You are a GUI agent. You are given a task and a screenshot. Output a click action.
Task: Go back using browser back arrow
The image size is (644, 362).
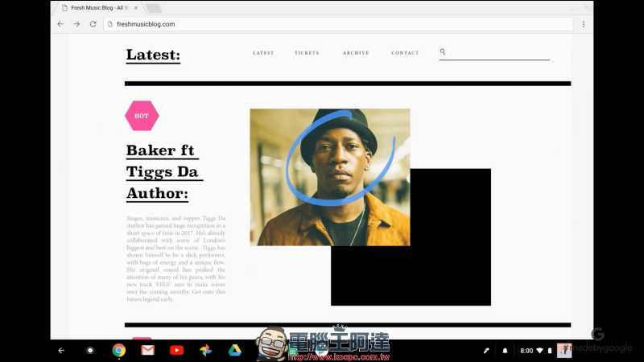click(x=60, y=24)
